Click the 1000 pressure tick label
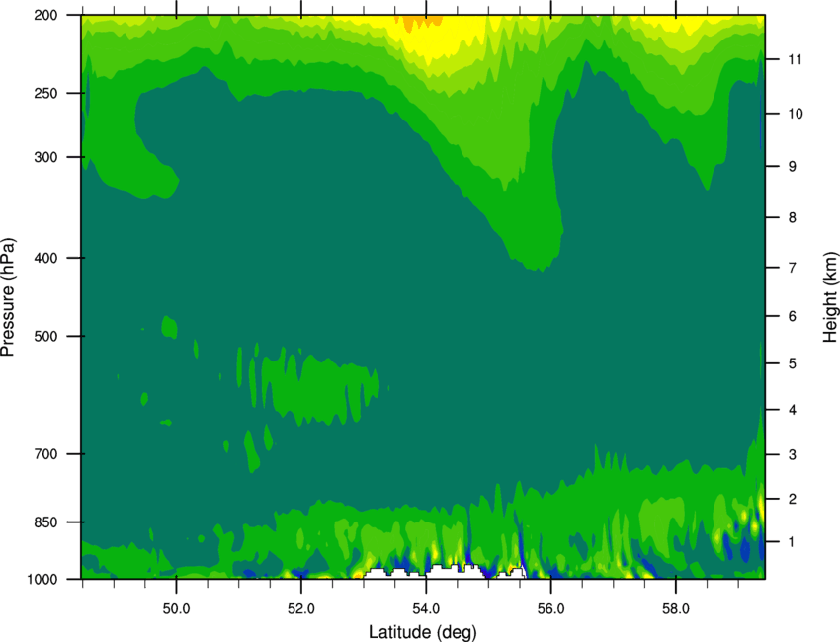The width and height of the screenshot is (840, 642). point(42,580)
